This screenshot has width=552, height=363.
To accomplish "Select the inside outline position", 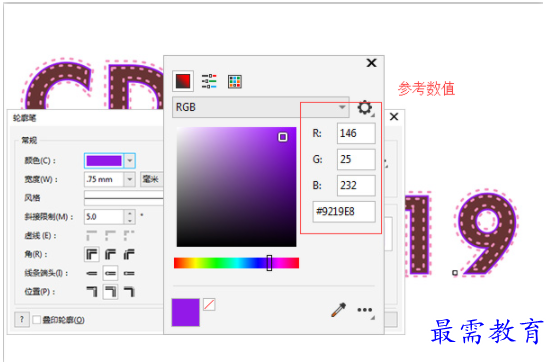I will (129, 292).
